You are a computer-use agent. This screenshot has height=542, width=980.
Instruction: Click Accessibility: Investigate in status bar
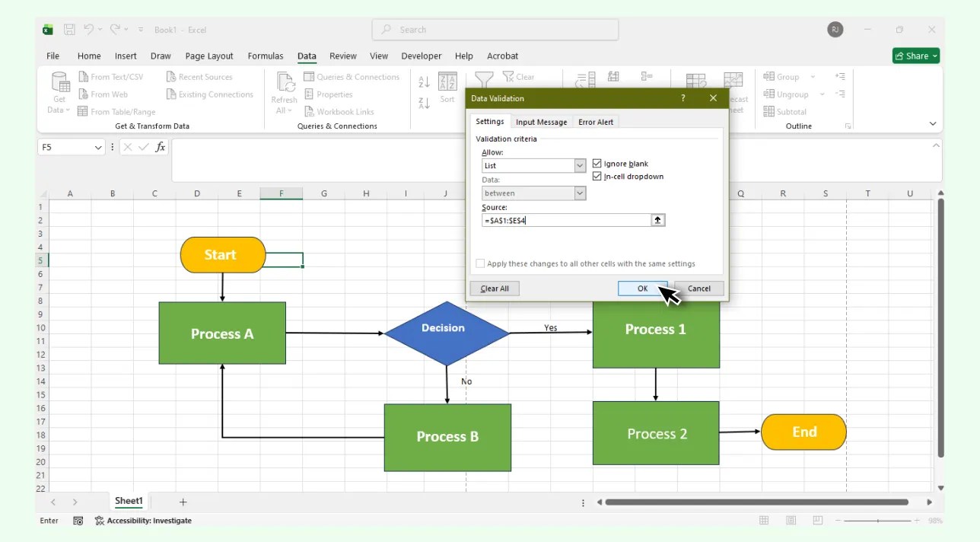[x=143, y=521]
